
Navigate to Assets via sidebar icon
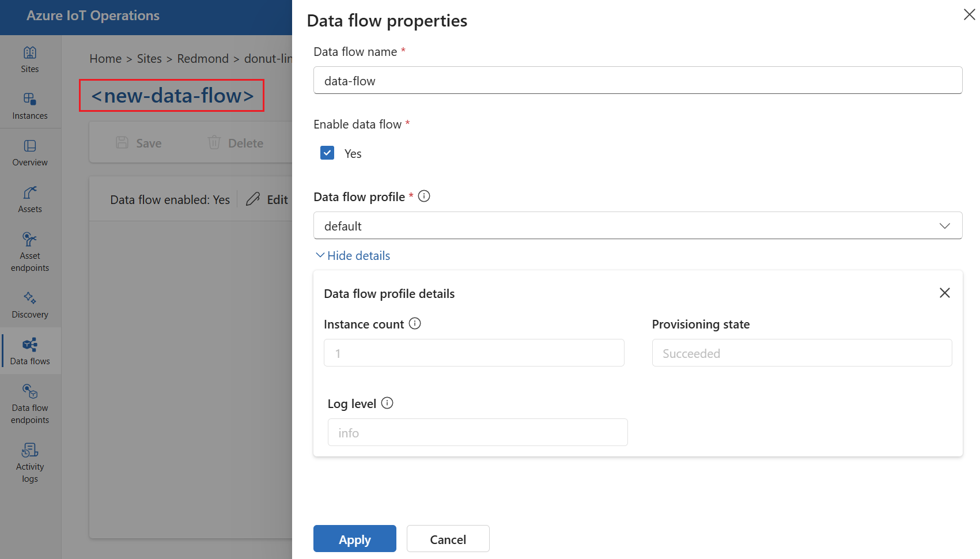(x=29, y=199)
